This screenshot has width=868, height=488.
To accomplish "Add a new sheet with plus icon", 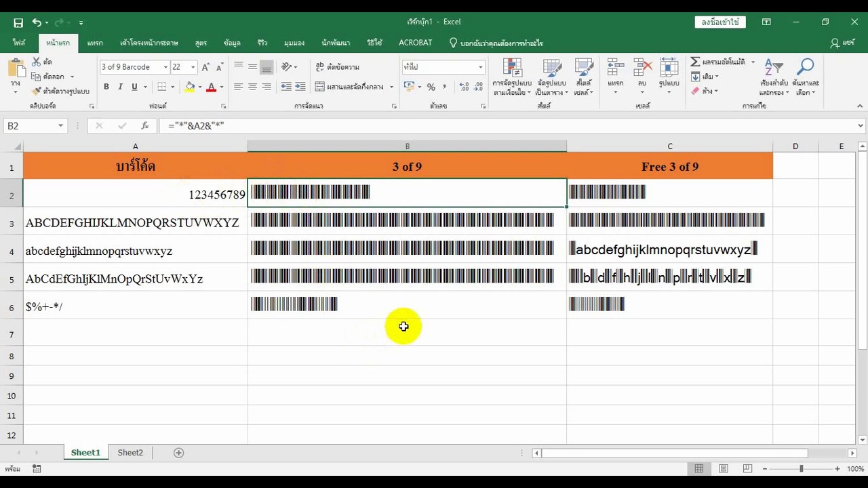I will pos(179,453).
